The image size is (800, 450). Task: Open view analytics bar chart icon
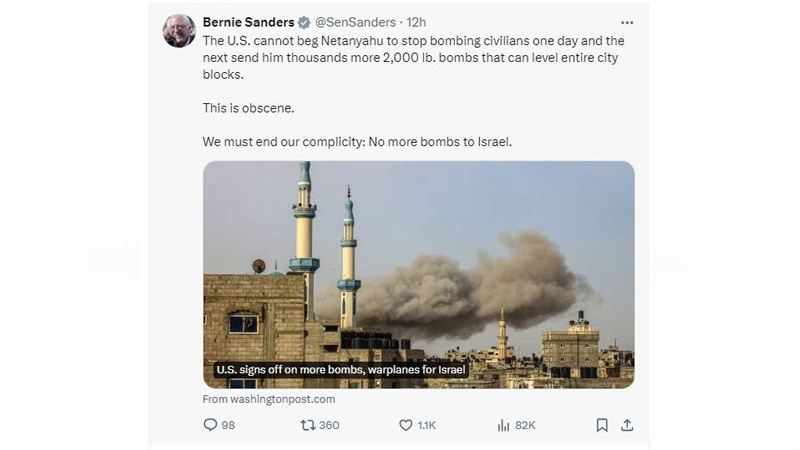[504, 425]
